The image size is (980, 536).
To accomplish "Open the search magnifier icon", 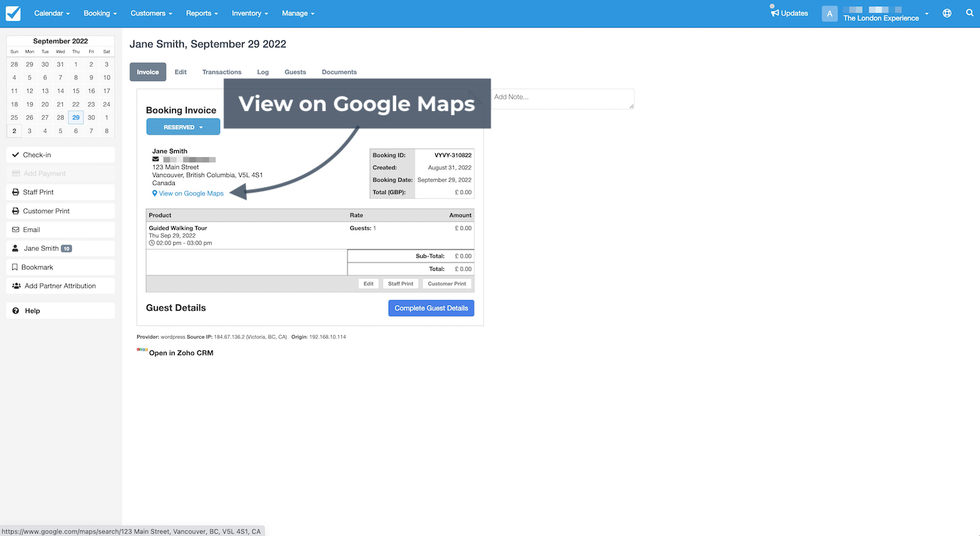I will pyautogui.click(x=970, y=13).
